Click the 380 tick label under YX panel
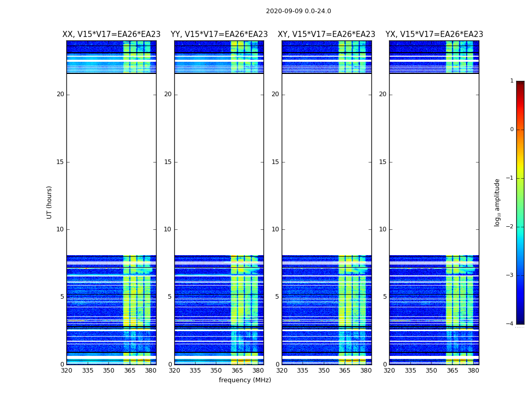This screenshot has width=532, height=405. coord(473,371)
